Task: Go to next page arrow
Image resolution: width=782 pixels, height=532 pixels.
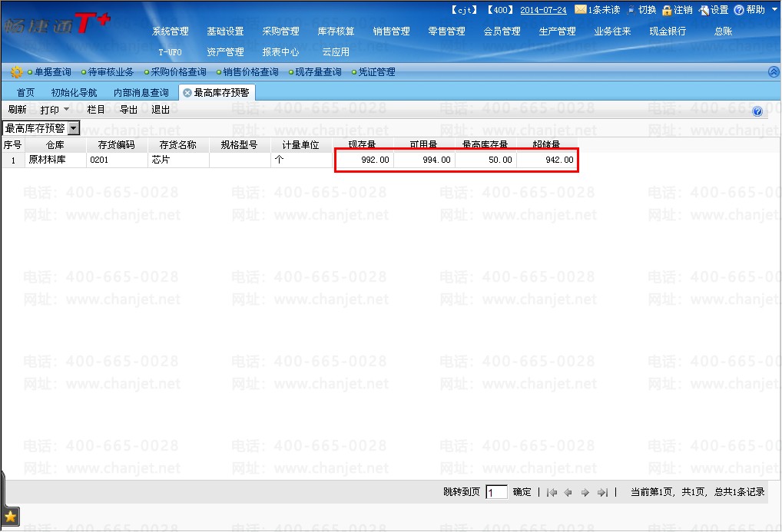Action: (x=585, y=493)
